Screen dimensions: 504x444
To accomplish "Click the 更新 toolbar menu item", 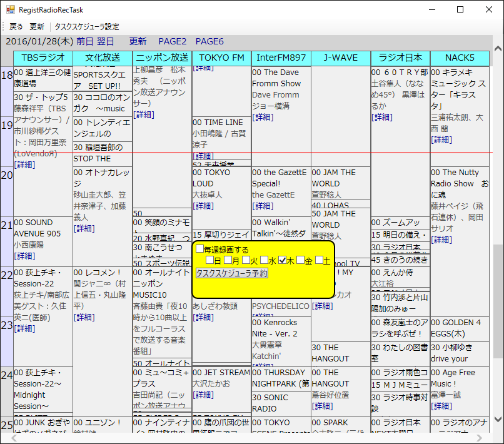I will point(37,27).
